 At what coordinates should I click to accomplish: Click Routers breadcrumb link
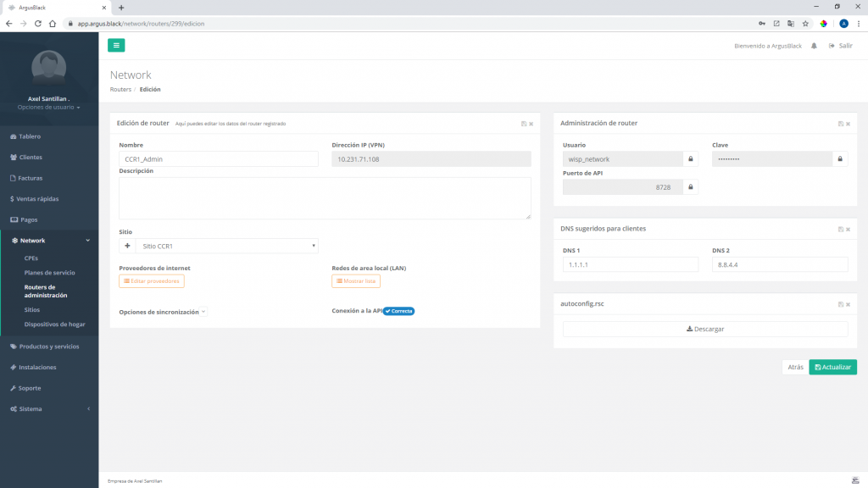pyautogui.click(x=120, y=90)
